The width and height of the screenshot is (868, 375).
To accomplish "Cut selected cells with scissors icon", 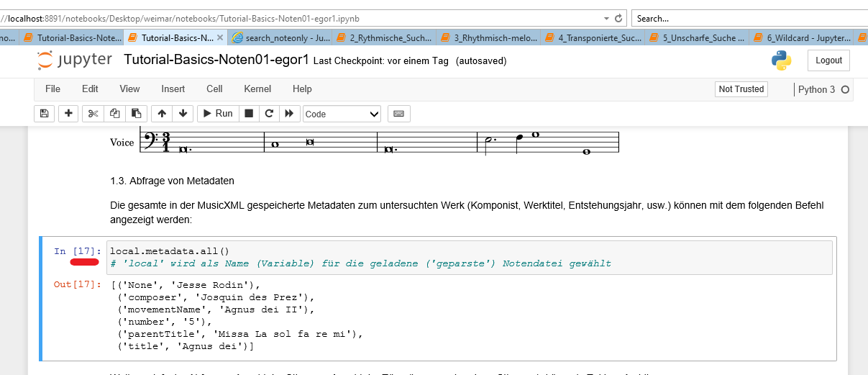I will click(93, 114).
